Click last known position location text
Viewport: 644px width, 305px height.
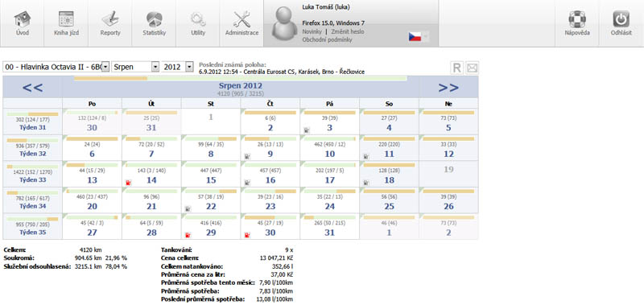(281, 72)
